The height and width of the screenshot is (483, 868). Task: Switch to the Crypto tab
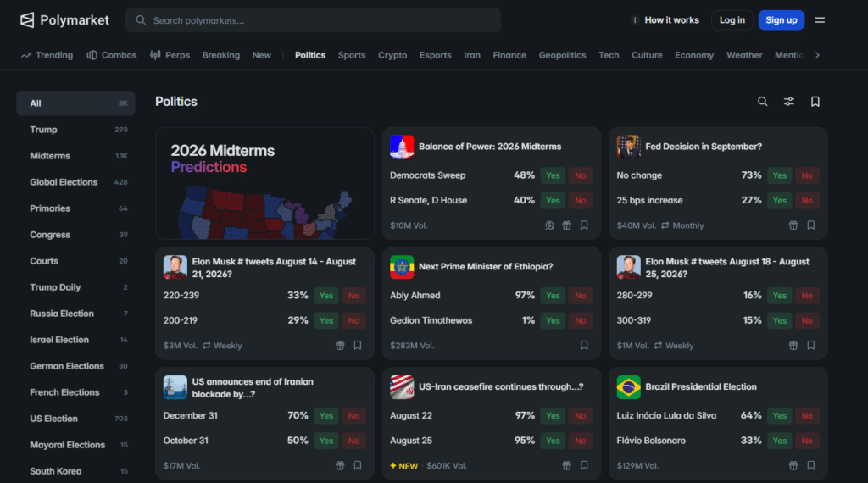pyautogui.click(x=392, y=55)
